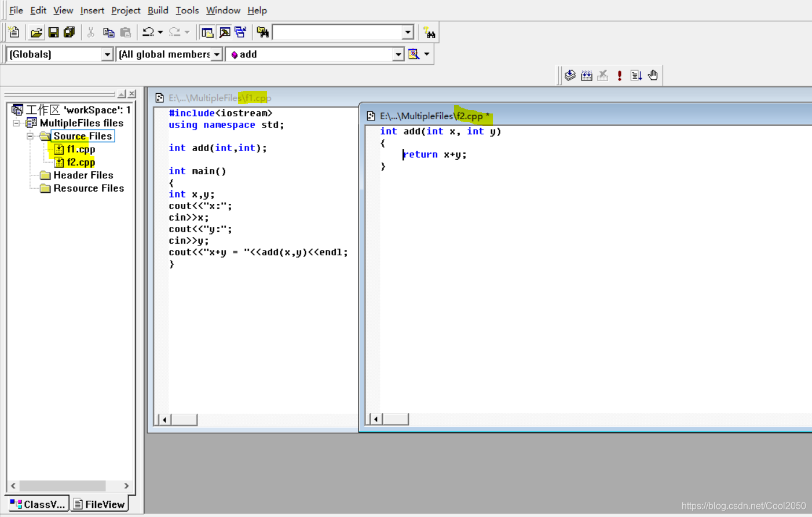
Task: Execute program with red exclamation icon
Action: click(x=620, y=75)
